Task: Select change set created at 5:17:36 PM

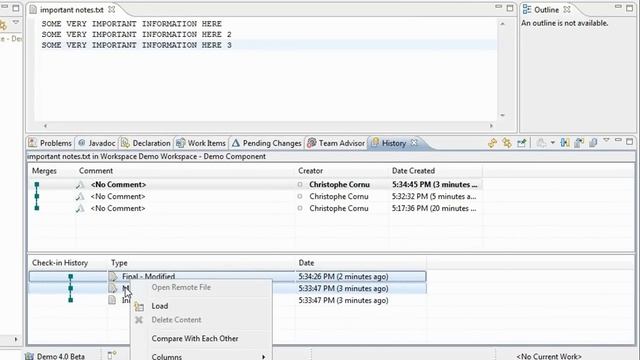Action: (255, 208)
